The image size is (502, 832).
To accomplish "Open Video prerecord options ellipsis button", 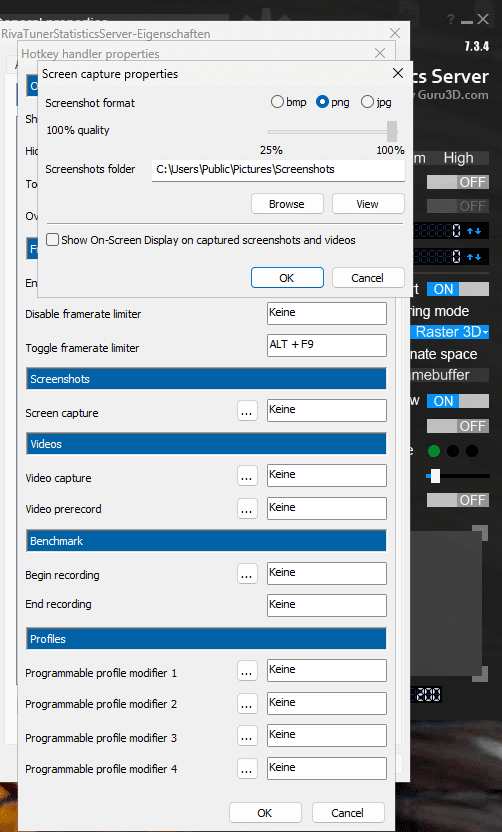I will pyautogui.click(x=247, y=509).
